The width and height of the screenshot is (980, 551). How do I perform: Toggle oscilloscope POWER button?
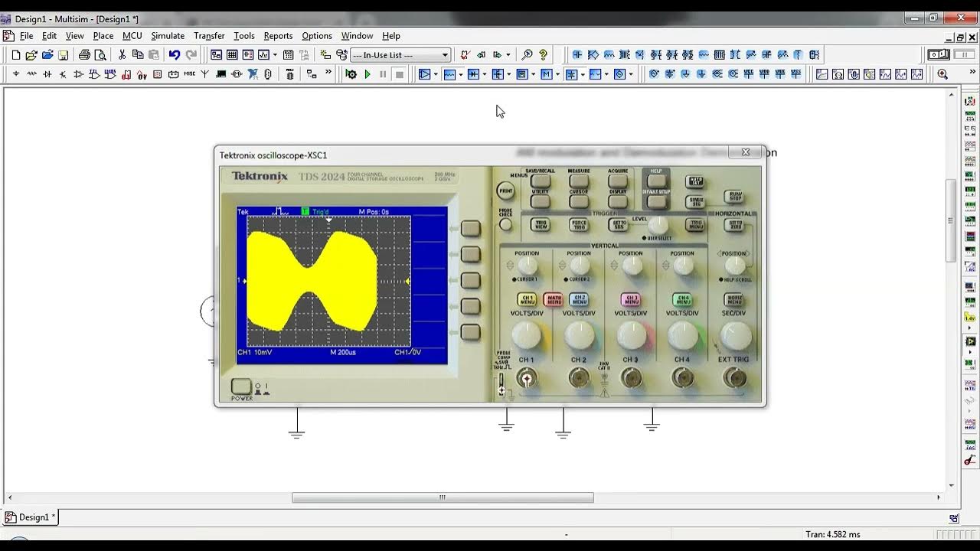[x=241, y=387]
